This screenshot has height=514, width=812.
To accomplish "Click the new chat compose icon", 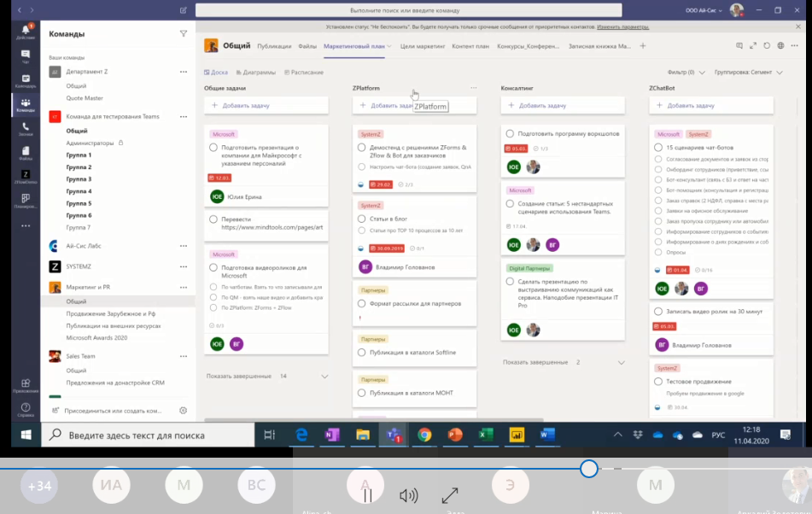I will 184,10.
